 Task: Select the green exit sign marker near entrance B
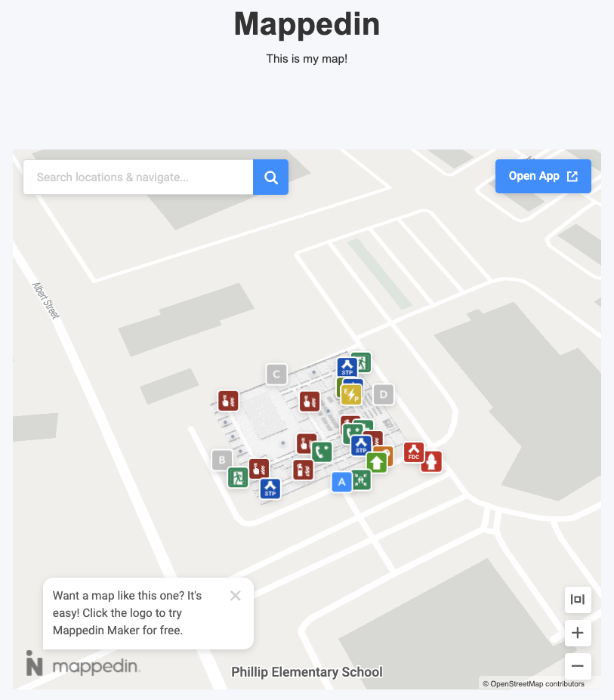click(239, 479)
